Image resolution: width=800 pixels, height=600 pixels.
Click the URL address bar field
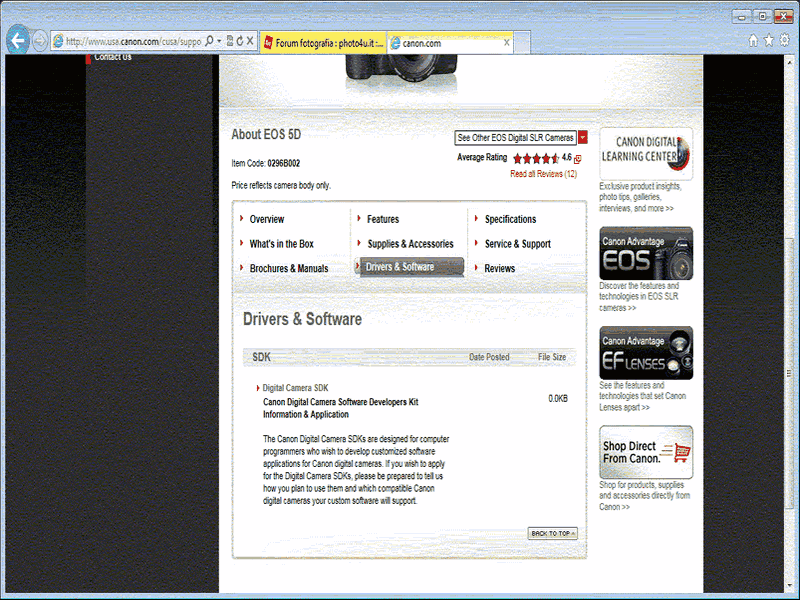click(132, 41)
